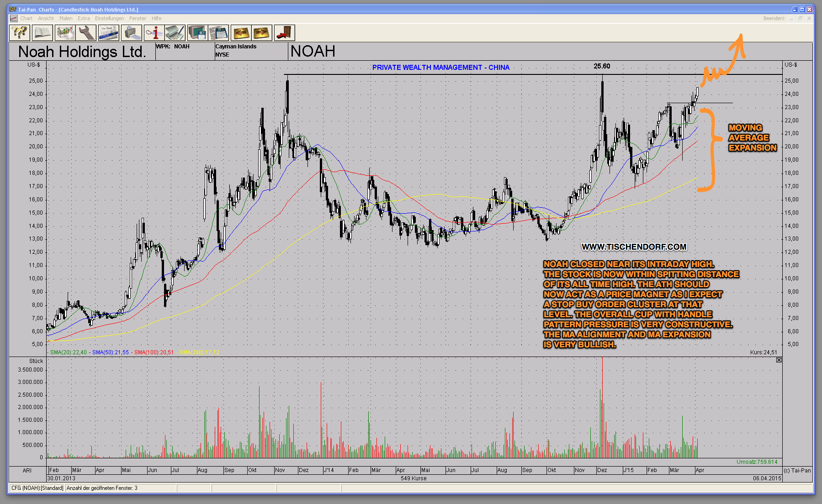Viewport: 822px width, 504px height.
Task: Click the question marks help icon
Action: pyautogui.click(x=20, y=33)
